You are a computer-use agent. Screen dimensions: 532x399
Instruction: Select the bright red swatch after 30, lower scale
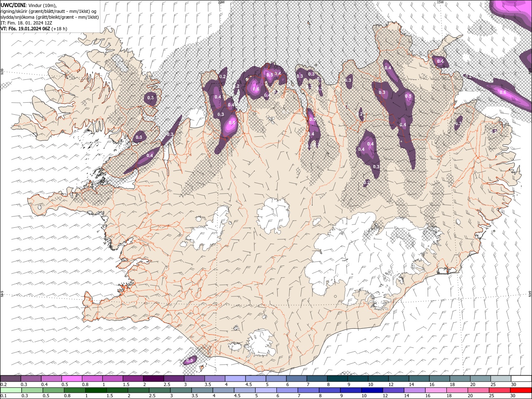pyautogui.click(x=521, y=390)
